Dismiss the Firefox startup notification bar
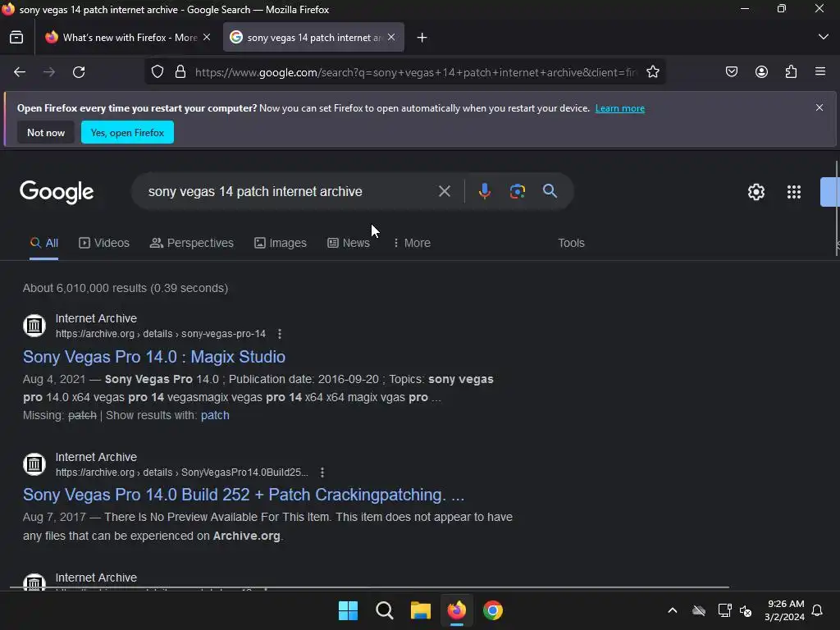Viewport: 840px width, 630px height. click(x=819, y=107)
